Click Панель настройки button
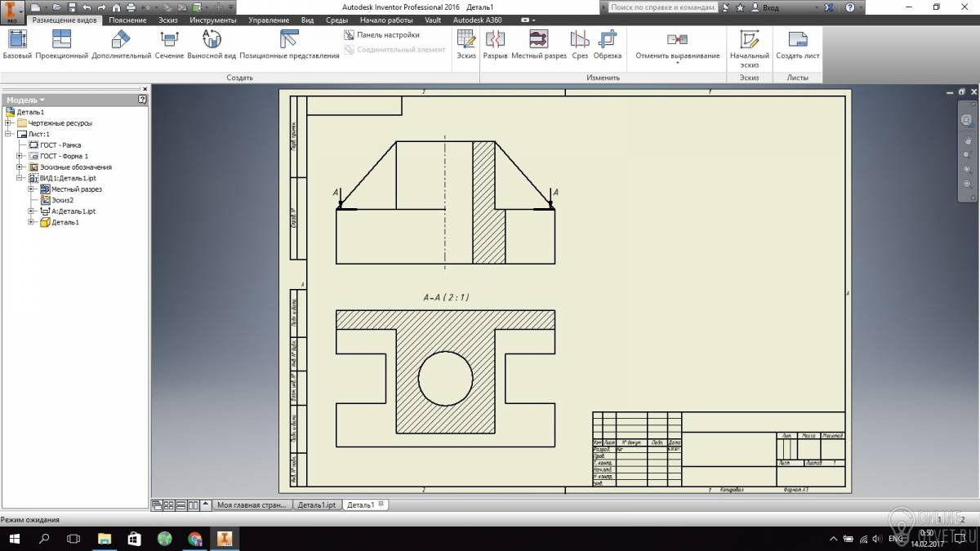Screen dimensions: 980x551 pos(382,35)
